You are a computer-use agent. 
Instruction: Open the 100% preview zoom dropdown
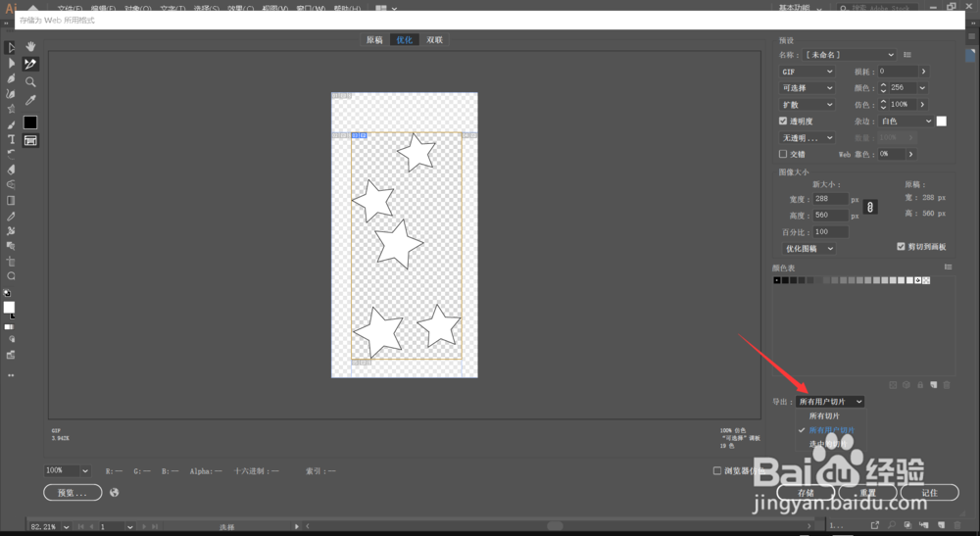click(67, 470)
